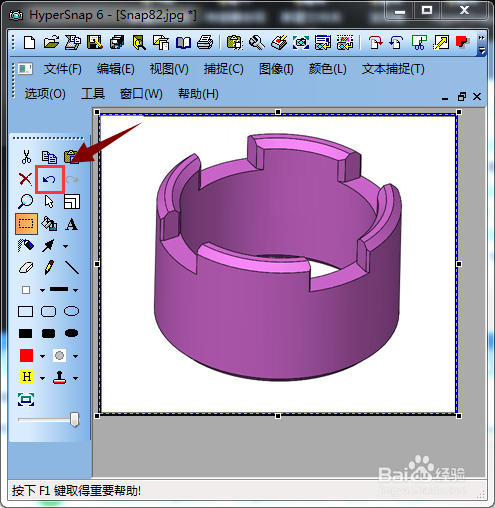Select the spray can airbrush tool
495x508 pixels.
pos(26,246)
